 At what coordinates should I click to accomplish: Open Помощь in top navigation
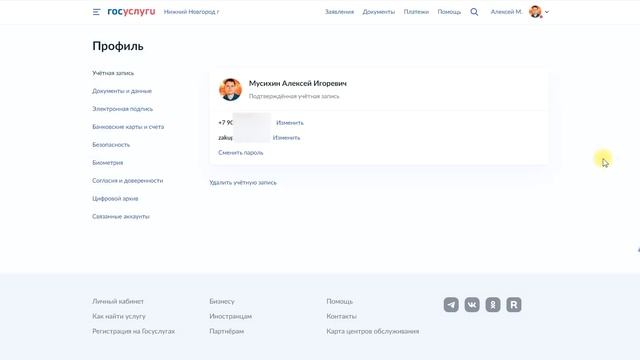(x=449, y=12)
